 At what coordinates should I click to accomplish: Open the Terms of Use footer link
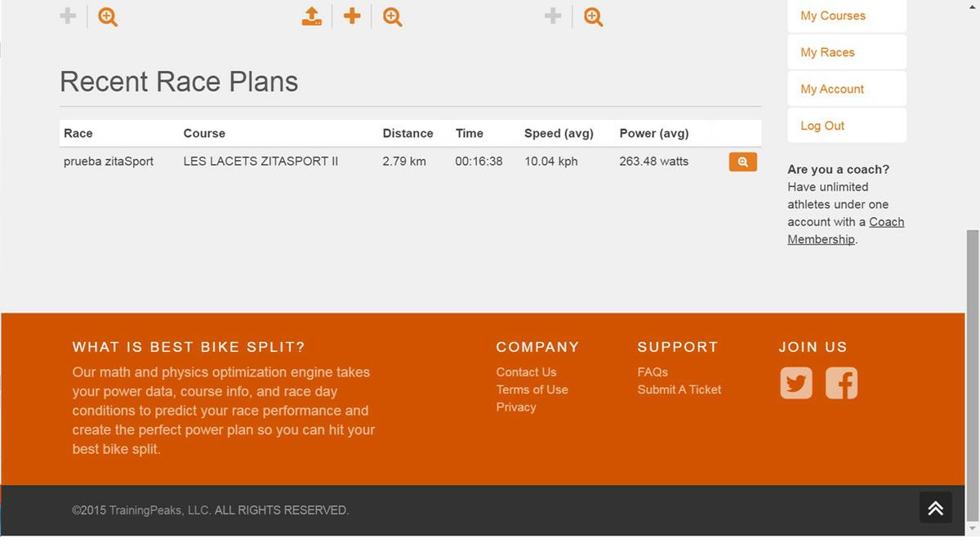532,389
